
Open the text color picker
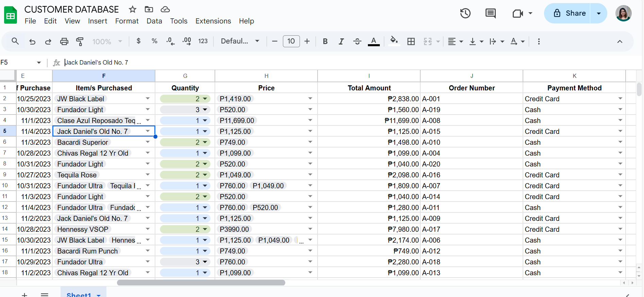[x=374, y=41]
